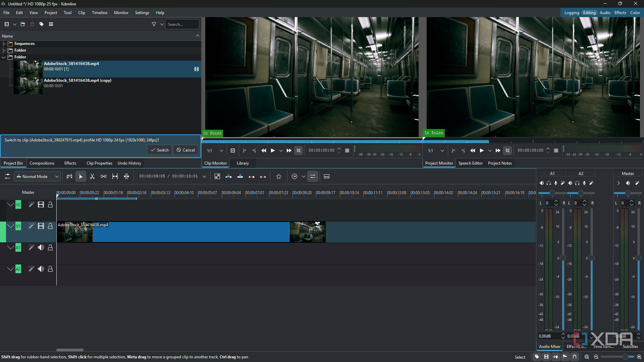Mute audio track A1
This screenshot has width=644, height=362.
point(41,248)
